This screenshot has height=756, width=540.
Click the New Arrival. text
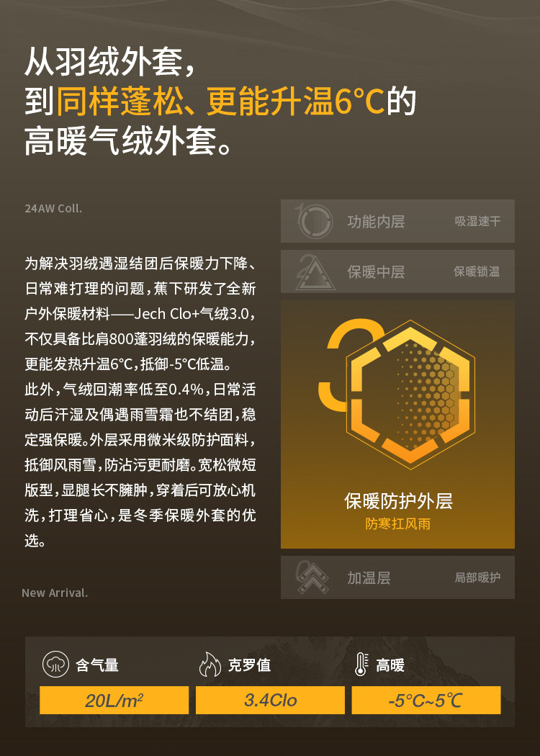pyautogui.click(x=55, y=593)
